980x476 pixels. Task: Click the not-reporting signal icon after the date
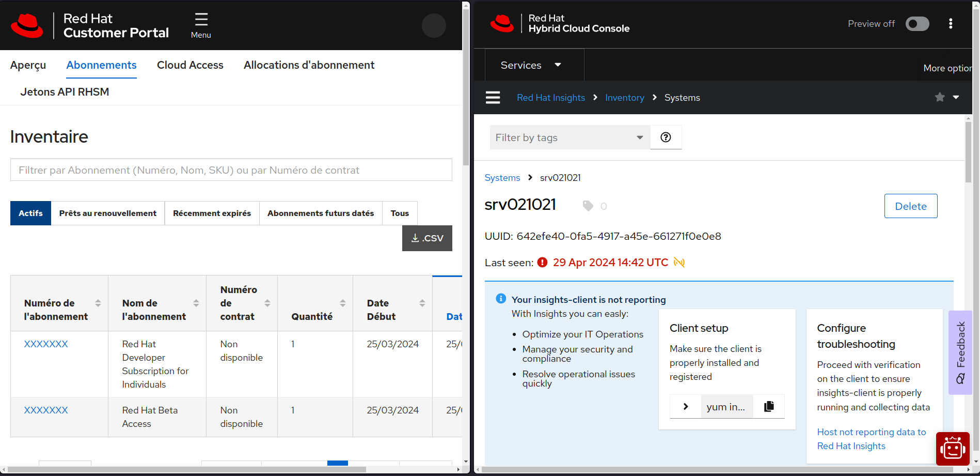click(x=679, y=263)
